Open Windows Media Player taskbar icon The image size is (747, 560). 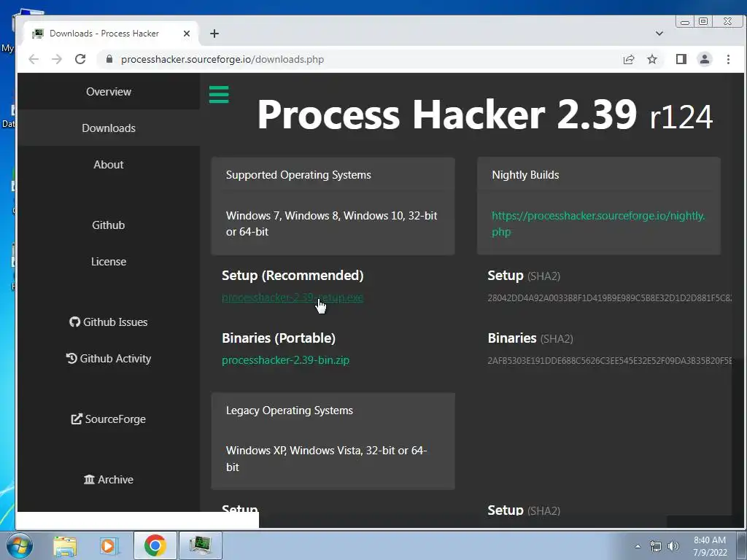[x=109, y=545]
